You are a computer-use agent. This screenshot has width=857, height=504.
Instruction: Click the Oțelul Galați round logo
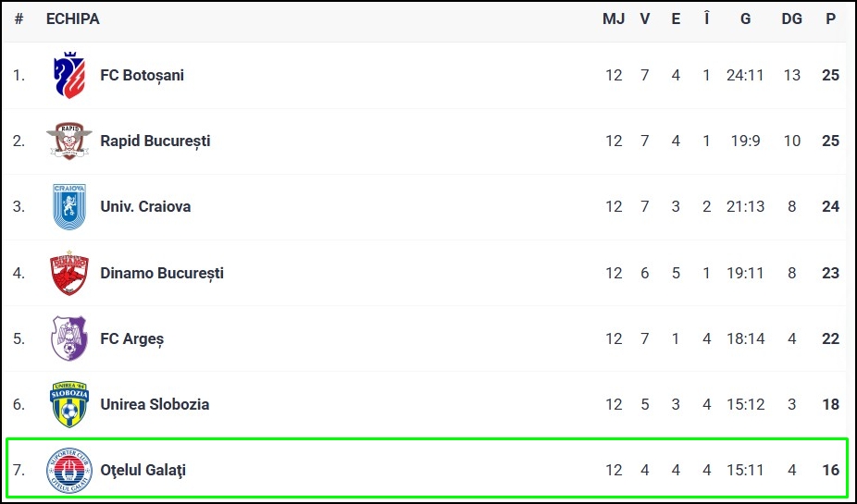coord(69,470)
